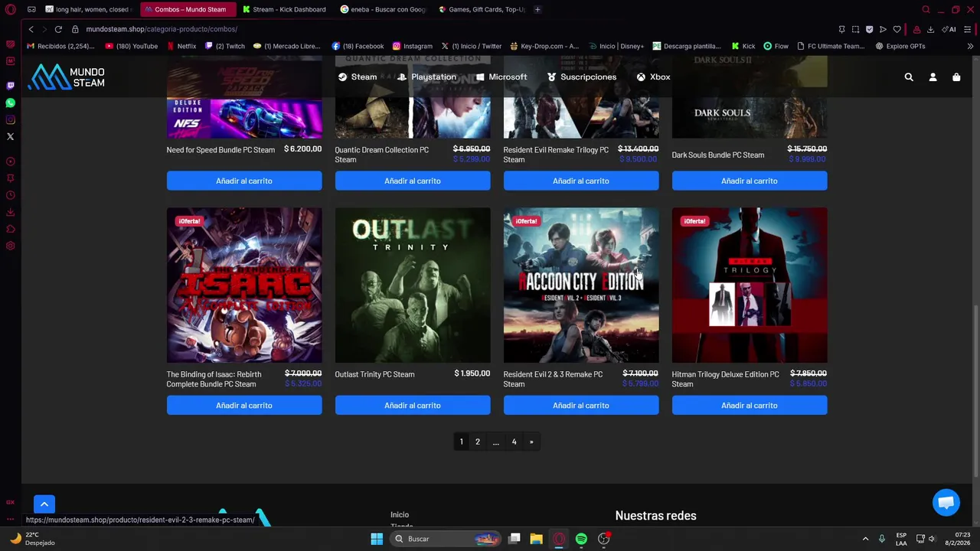Add Binding of Isaac bundle to cart
The image size is (980, 551).
tap(244, 406)
